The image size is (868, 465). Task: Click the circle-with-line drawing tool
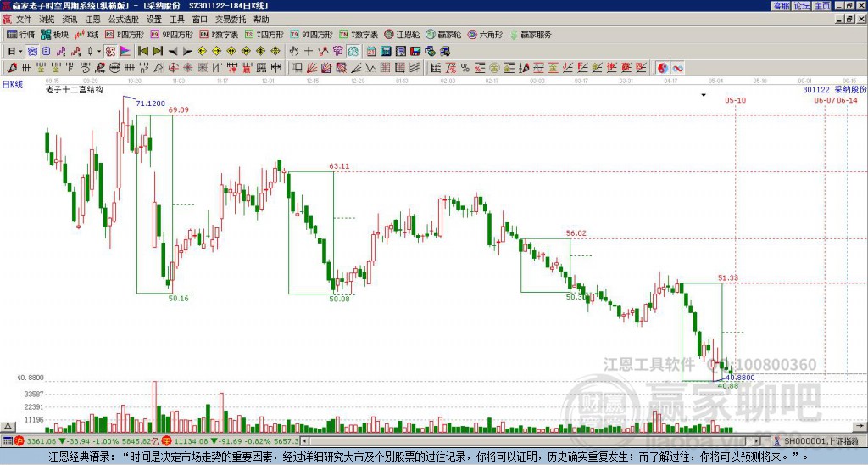(114, 68)
